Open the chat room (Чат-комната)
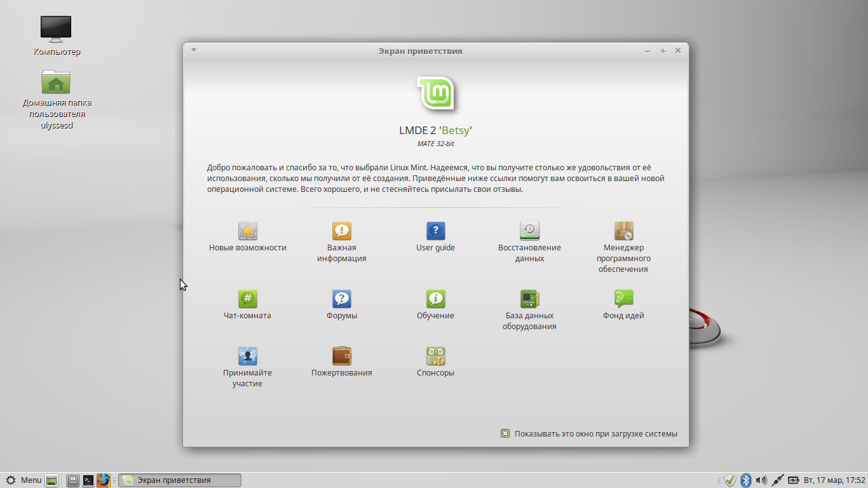Image resolution: width=868 pixels, height=488 pixels. [247, 300]
